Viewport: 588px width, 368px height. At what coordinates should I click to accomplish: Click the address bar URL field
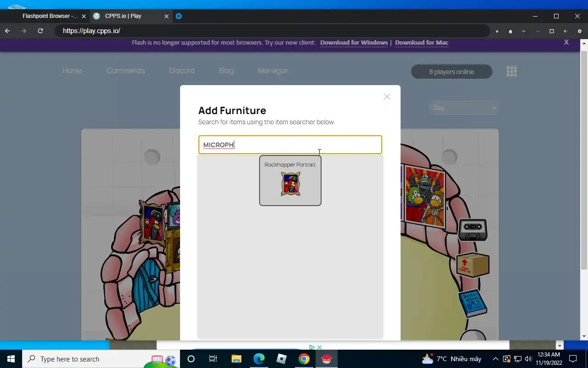272,31
